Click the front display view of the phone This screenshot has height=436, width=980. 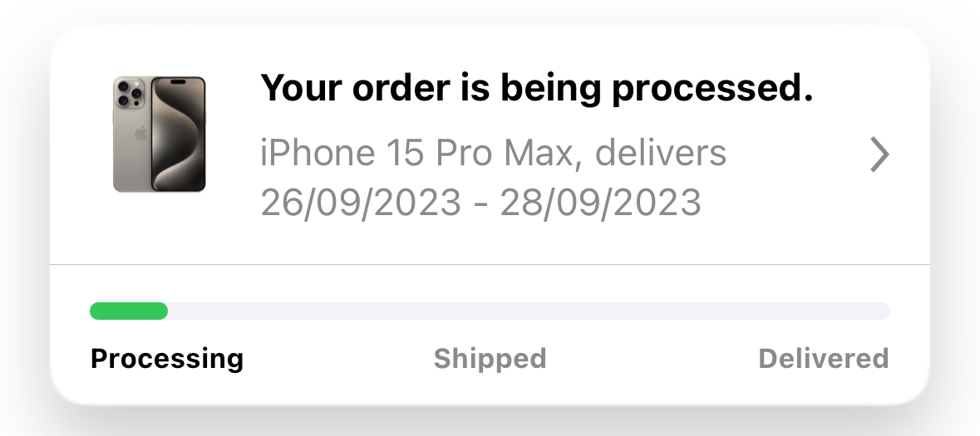tap(179, 135)
